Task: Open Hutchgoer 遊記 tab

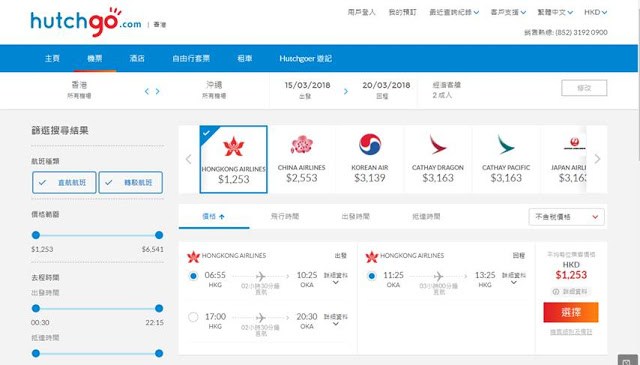Action: [305, 58]
